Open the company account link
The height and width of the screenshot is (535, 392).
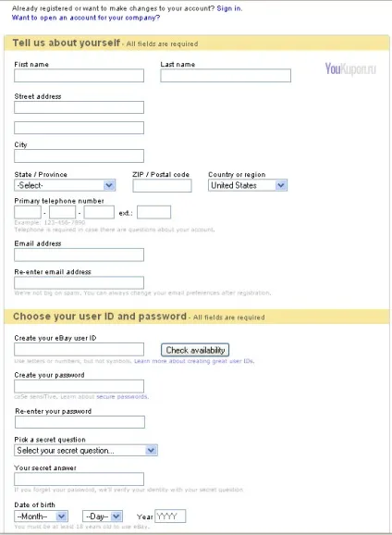point(86,18)
